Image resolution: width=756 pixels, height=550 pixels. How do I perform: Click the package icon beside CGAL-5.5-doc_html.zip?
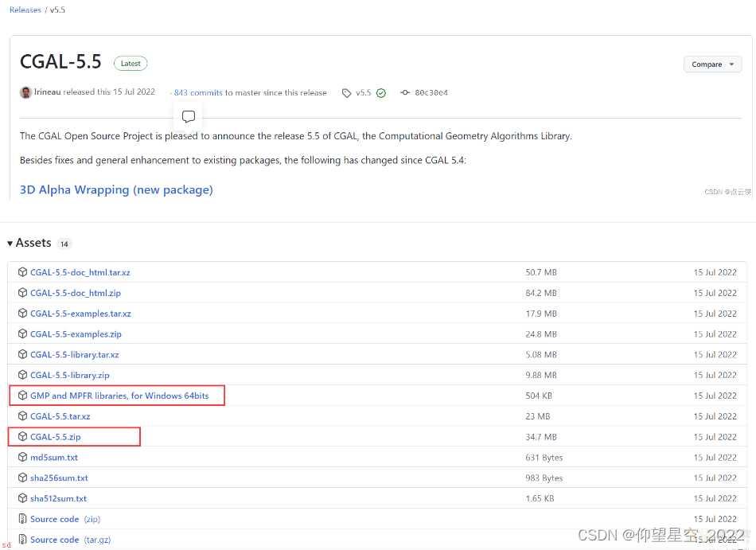coord(22,293)
